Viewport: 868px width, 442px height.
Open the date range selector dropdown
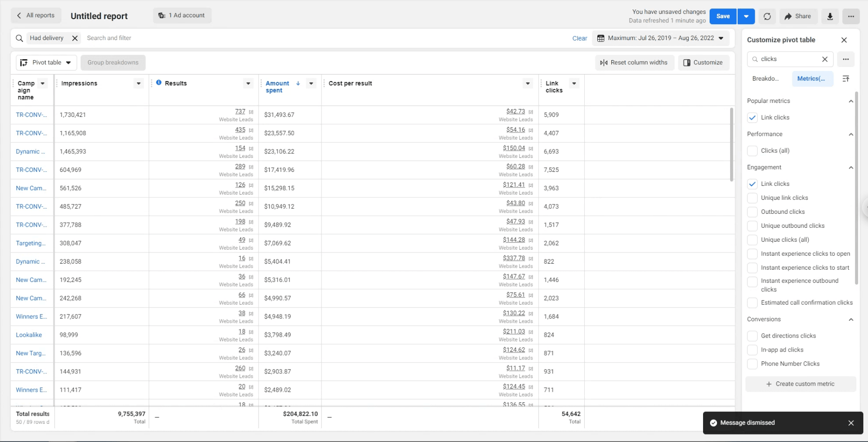point(661,38)
